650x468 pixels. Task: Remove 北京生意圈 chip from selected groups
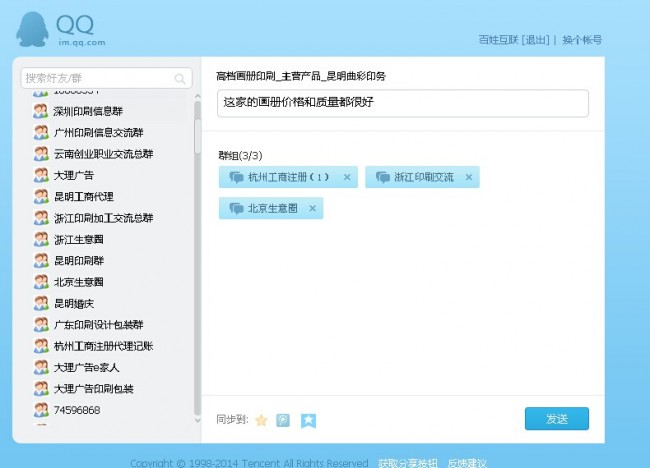[x=313, y=208]
